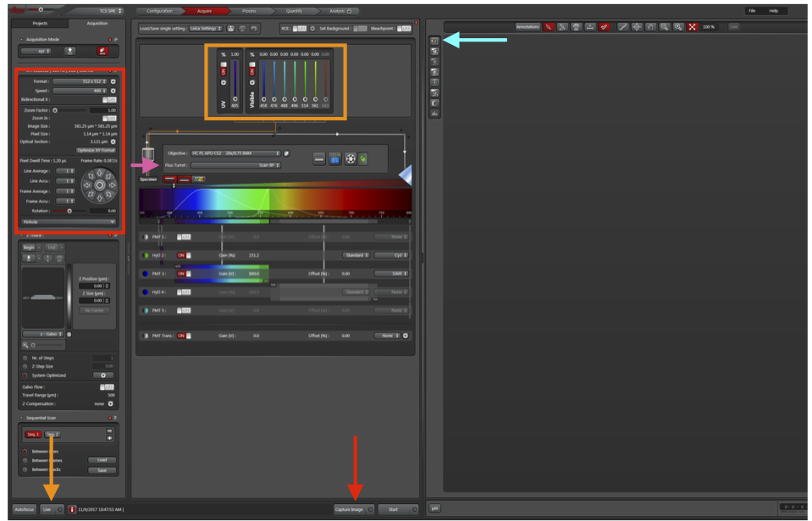The width and height of the screenshot is (812, 521).
Task: Expand the Pinhole section
Action: [68, 222]
